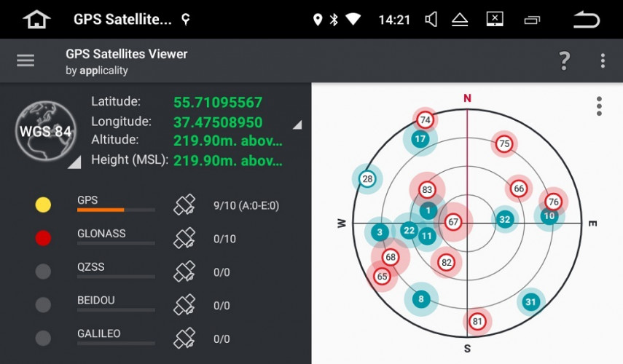Expand the coordinates format dropdown arrow
The width and height of the screenshot is (623, 364).
tap(297, 125)
